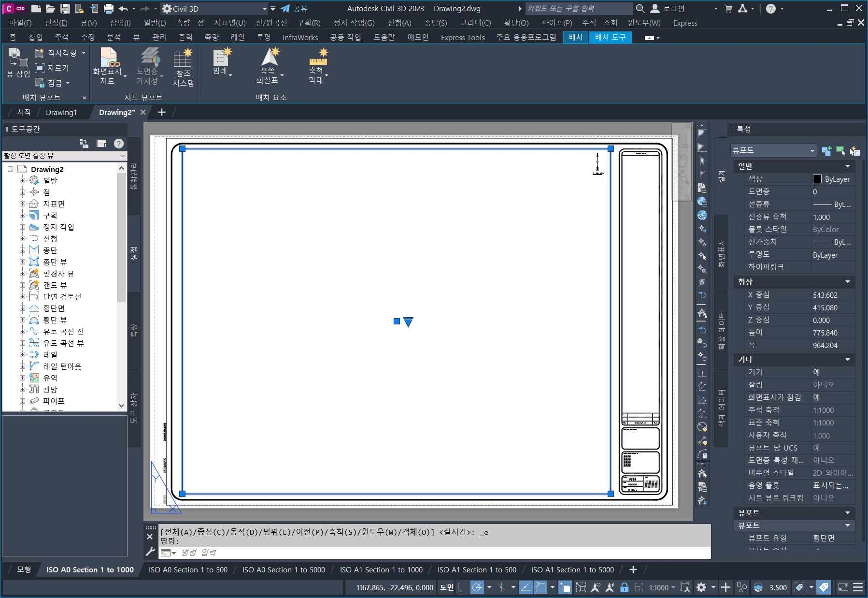This screenshot has height=598, width=868.
Task: Open the Civil 3D workspace dropdown
Action: (x=215, y=9)
